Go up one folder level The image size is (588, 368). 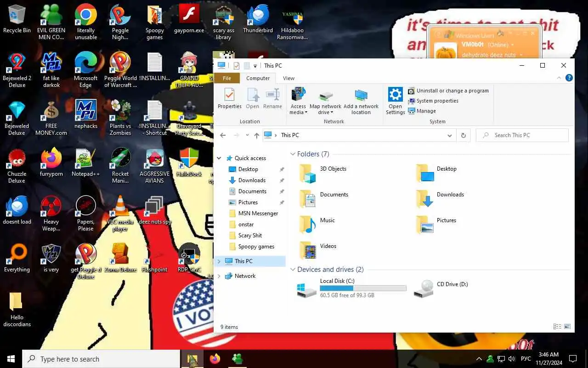click(257, 135)
